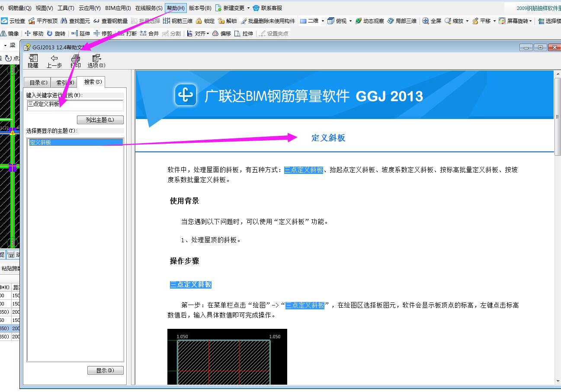Viewport: 561px width, 392px height.
Task: Click the 隐藏 hide button in help window
Action: 33,61
